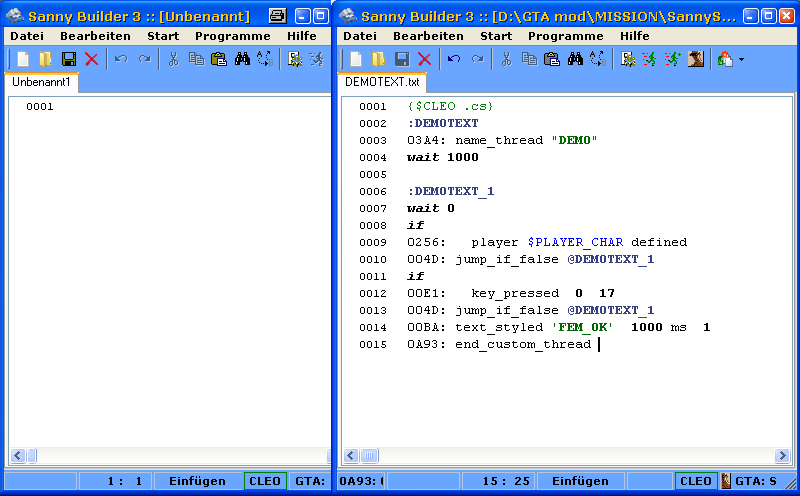Undo icon in Unbenannt window toolbar
800x496 pixels.
(121, 59)
